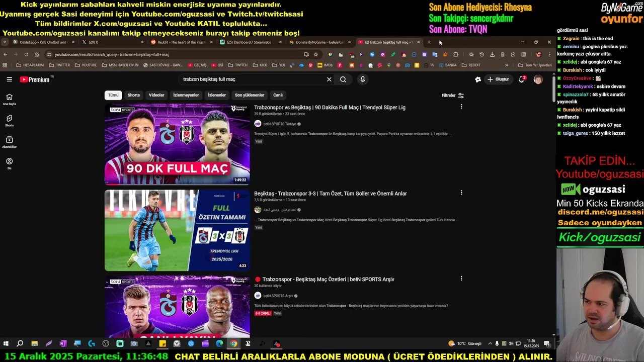644x362 pixels.
Task: Select the Canlı filter chip
Action: point(278,95)
